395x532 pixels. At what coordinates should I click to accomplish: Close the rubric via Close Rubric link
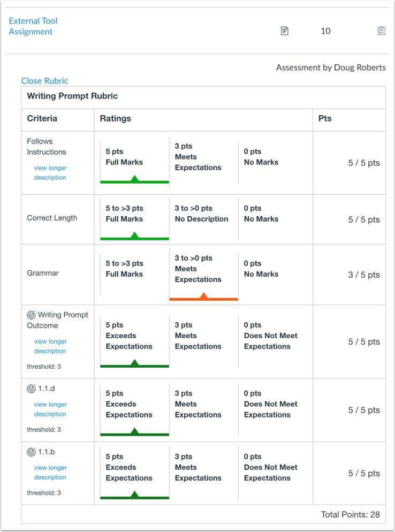(x=44, y=81)
